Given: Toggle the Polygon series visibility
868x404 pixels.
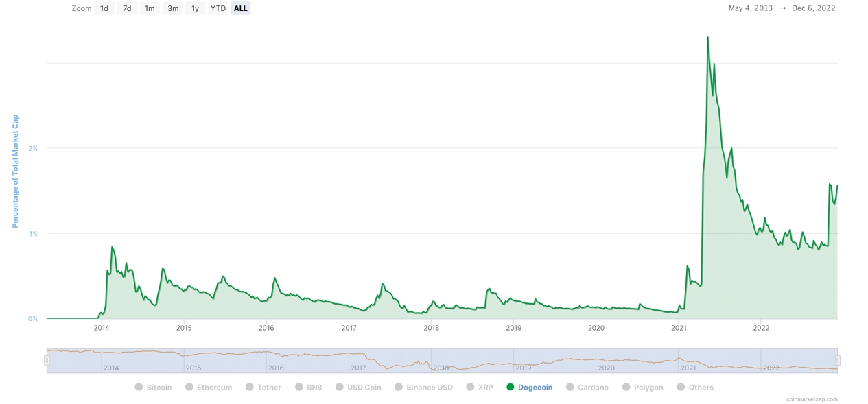Looking at the screenshot, I should coord(626,387).
